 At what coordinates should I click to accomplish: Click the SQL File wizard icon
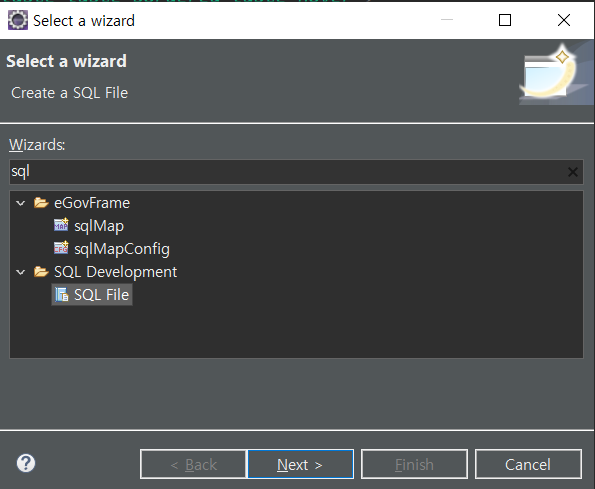pos(61,295)
